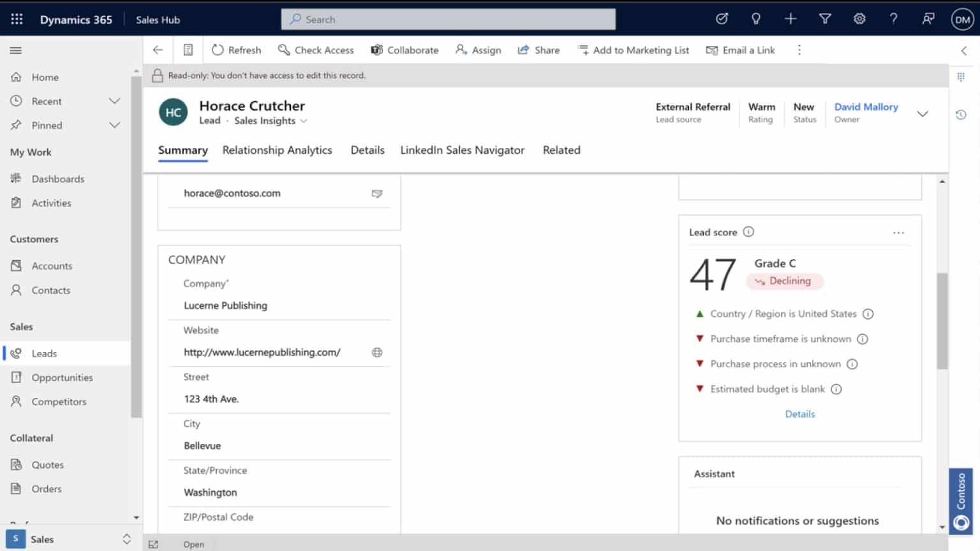
Task: Click the Refresh icon
Action: [x=218, y=50]
